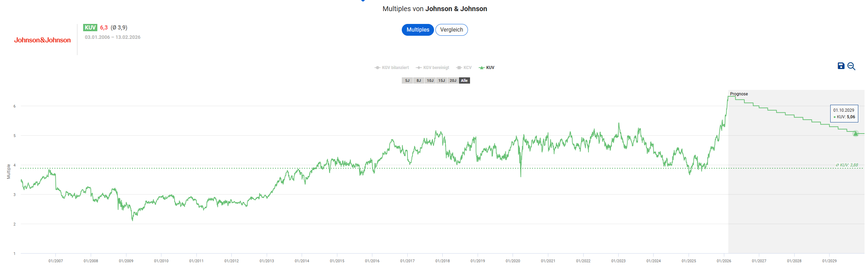
Task: Click the Alle range button
Action: point(464,80)
